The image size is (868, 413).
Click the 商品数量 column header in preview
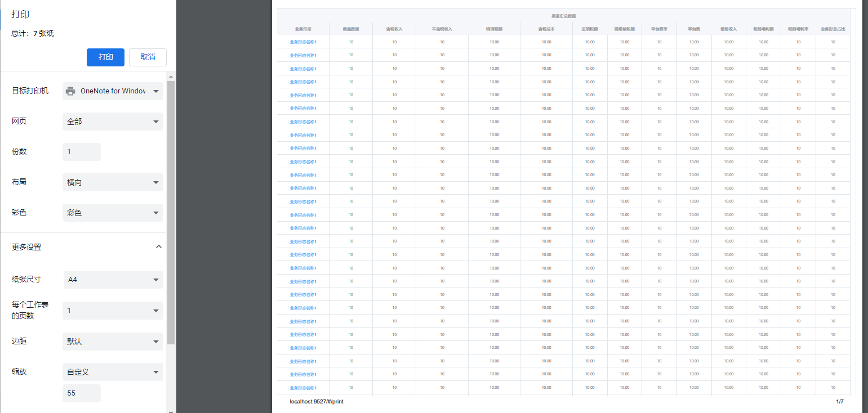click(x=351, y=29)
